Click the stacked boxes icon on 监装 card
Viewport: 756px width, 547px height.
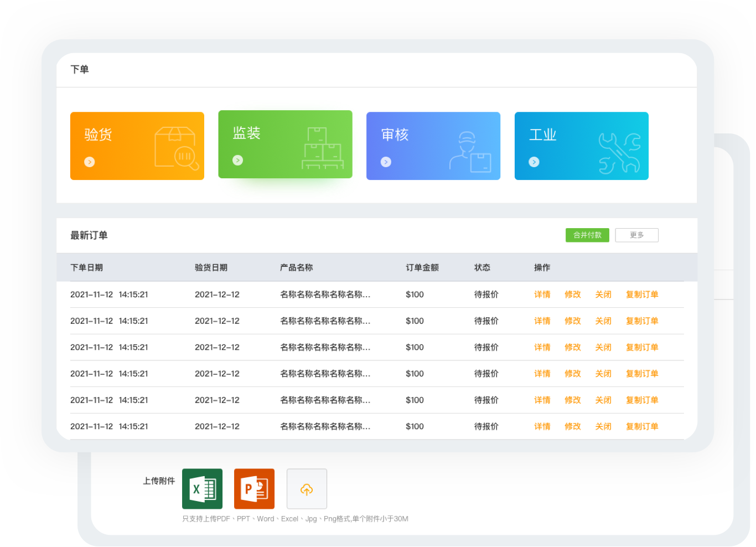pyautogui.click(x=323, y=148)
